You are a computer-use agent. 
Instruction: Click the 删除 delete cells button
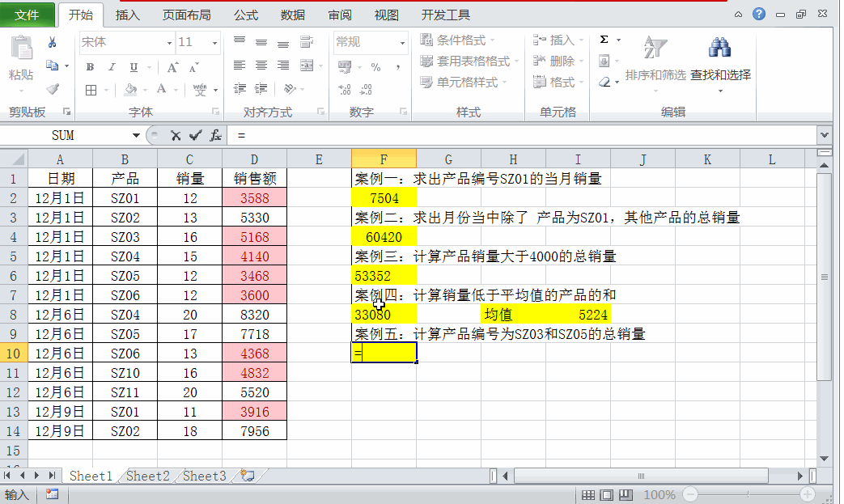[558, 61]
